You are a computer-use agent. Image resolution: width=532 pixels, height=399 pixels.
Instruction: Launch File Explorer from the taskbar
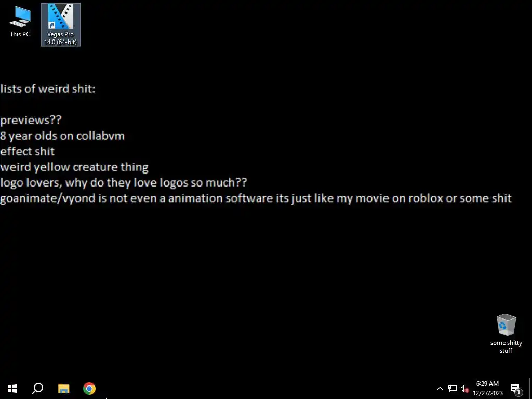tap(64, 389)
